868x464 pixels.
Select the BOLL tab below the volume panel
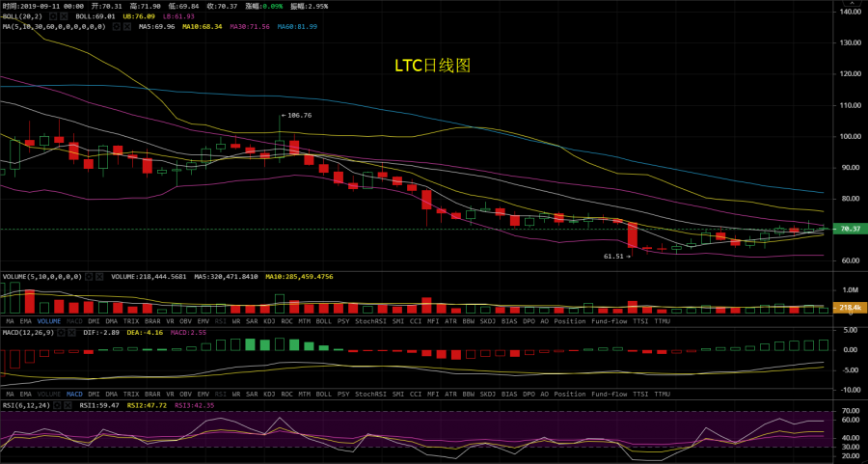[323, 320]
